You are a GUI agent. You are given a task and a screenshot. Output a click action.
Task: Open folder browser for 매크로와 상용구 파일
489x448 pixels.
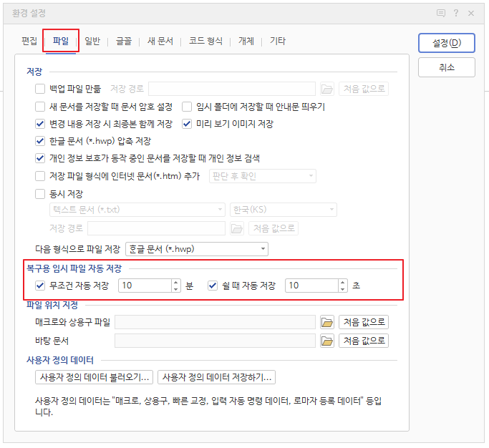326,322
